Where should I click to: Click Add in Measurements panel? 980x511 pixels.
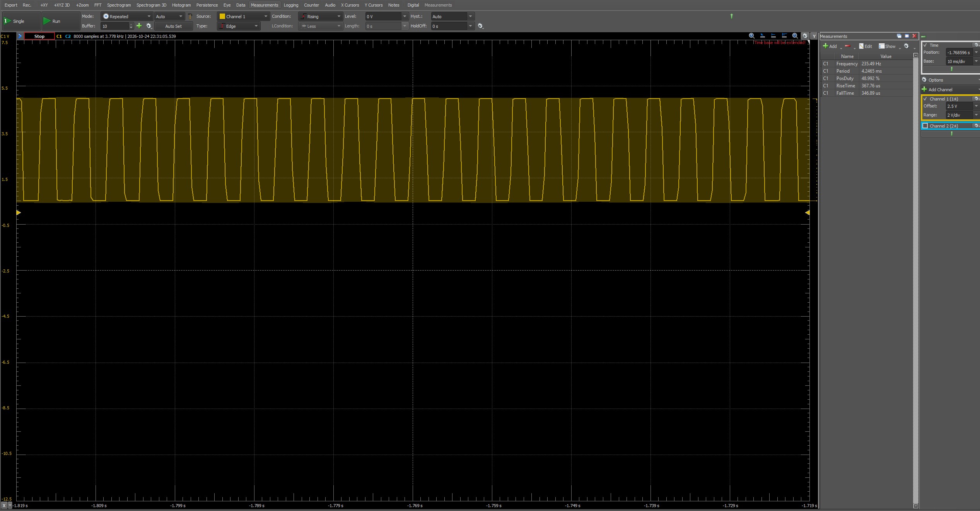pyautogui.click(x=830, y=46)
